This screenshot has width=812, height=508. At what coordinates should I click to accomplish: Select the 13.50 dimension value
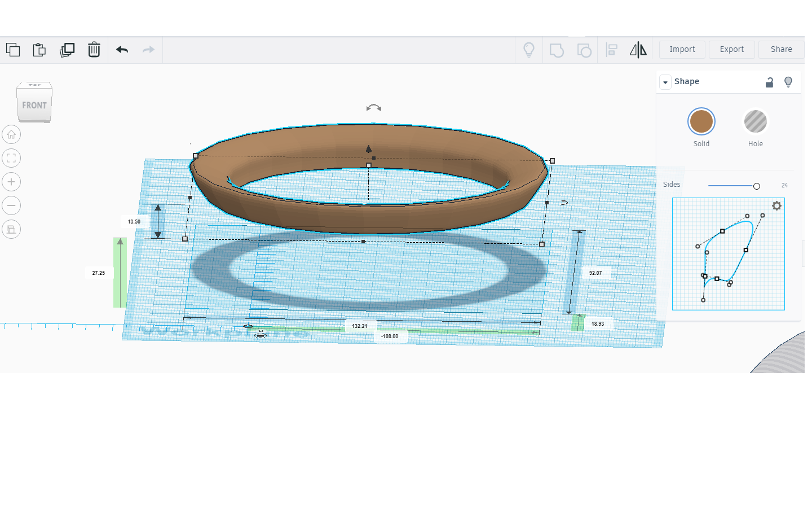point(134,222)
